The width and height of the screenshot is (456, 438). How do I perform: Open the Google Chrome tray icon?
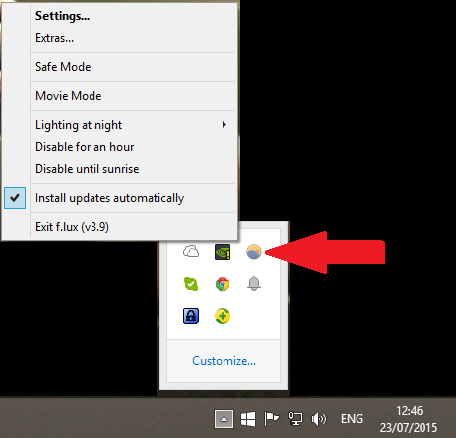222,284
